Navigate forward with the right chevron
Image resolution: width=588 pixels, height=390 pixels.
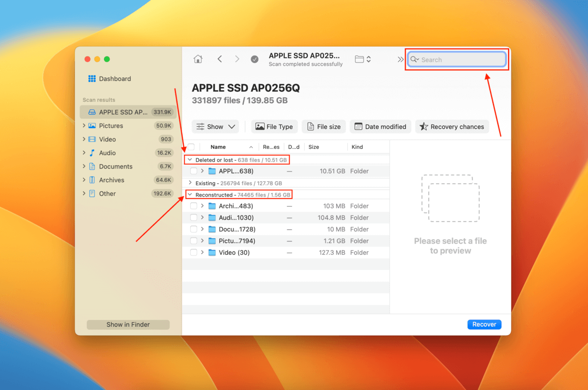[x=237, y=59]
